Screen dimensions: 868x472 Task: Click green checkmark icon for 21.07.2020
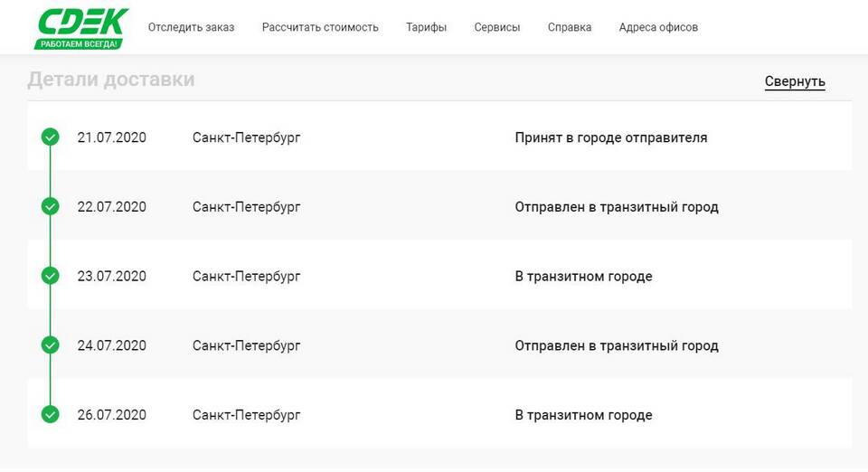(51, 137)
